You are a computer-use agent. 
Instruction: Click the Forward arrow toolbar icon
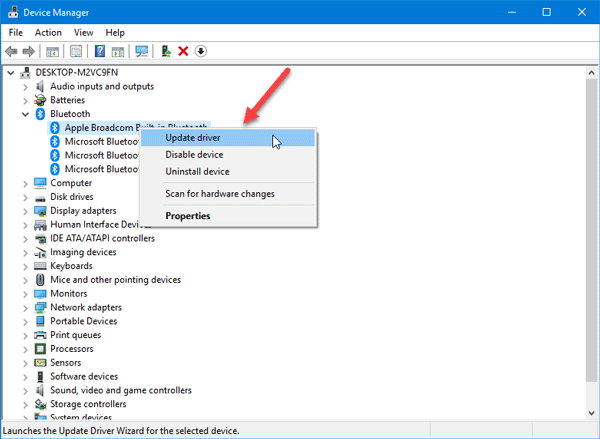29,51
